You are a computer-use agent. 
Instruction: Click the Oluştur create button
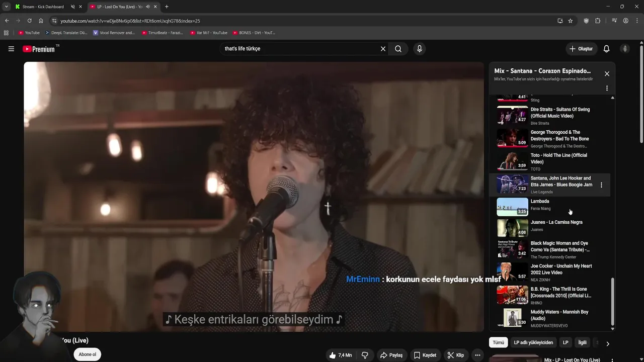coord(581,49)
